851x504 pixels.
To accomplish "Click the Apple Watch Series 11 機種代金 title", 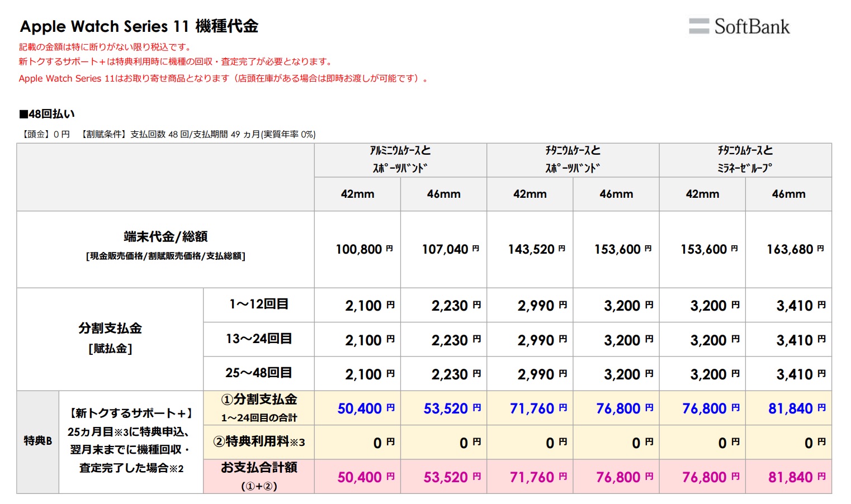I will pyautogui.click(x=139, y=26).
